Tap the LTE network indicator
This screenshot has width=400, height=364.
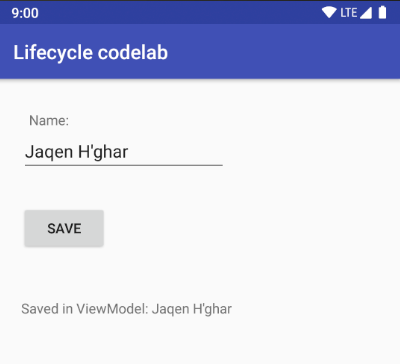click(349, 13)
